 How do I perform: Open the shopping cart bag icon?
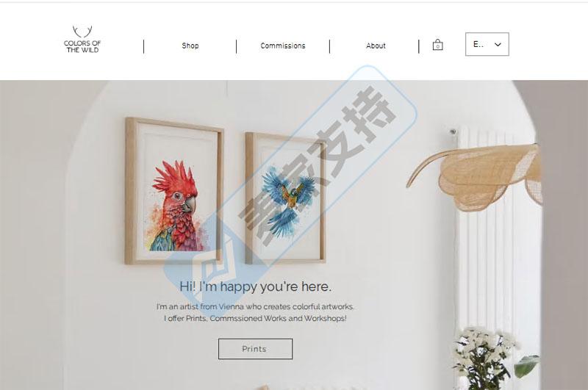point(437,45)
